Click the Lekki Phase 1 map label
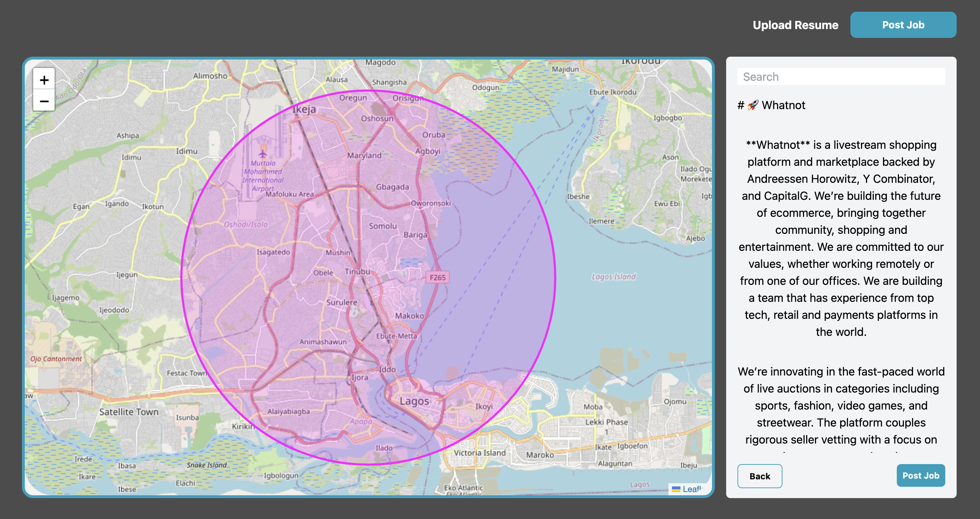 [606, 422]
